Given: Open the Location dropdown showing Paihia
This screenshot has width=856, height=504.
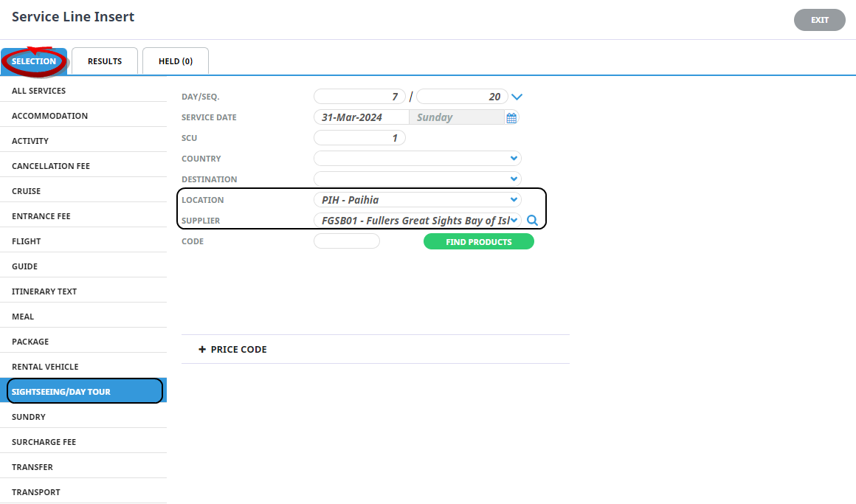Looking at the screenshot, I should coord(514,200).
